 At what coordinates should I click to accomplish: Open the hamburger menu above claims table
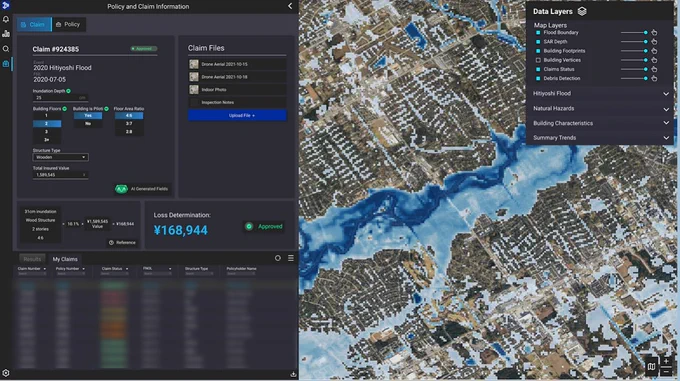[x=291, y=258]
